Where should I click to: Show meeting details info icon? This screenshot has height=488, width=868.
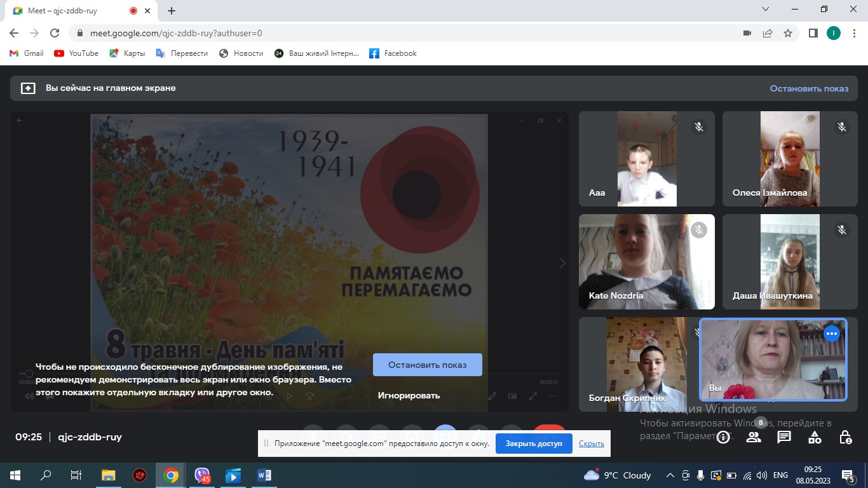(723, 437)
